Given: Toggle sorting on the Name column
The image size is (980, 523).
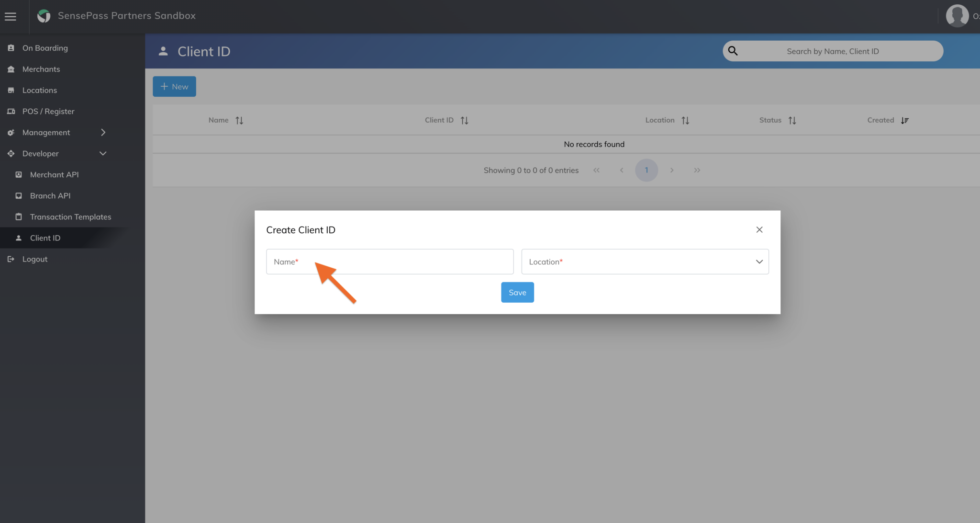Looking at the screenshot, I should (x=240, y=120).
